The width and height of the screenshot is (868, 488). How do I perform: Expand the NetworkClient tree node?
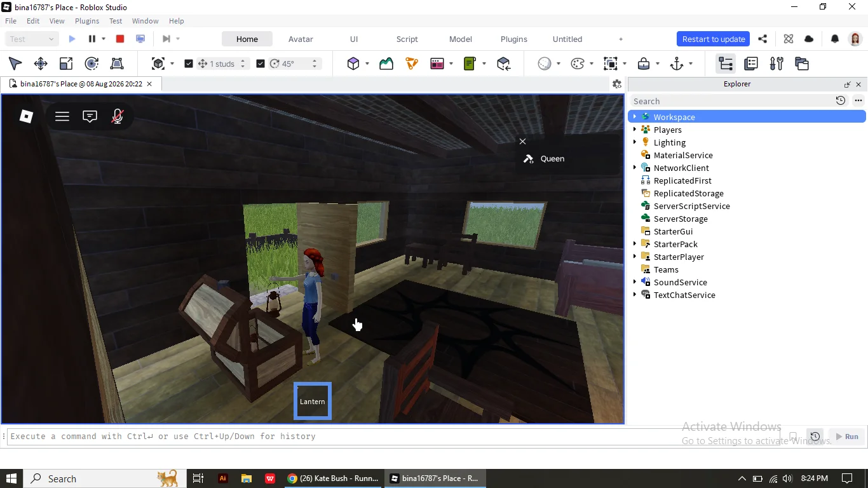tap(635, 168)
